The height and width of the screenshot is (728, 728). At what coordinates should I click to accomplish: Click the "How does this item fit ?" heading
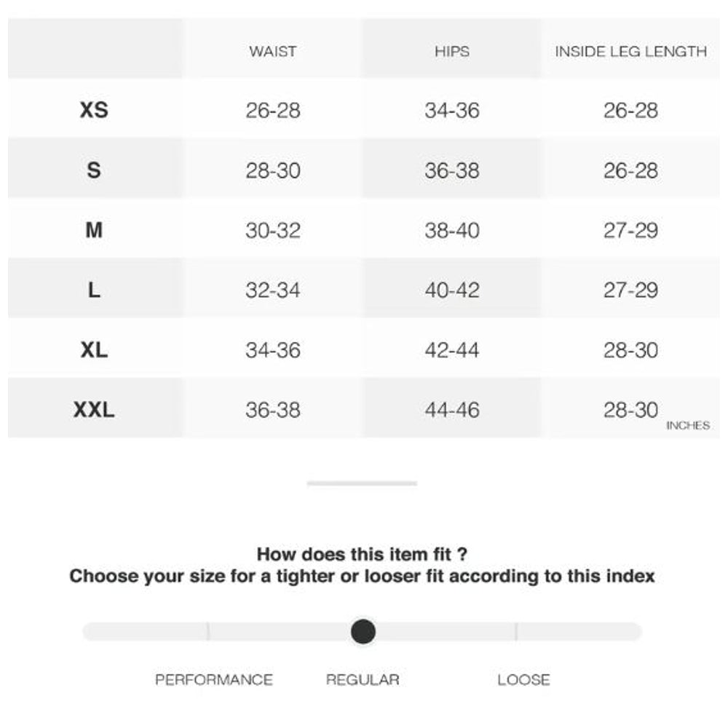[x=362, y=555]
